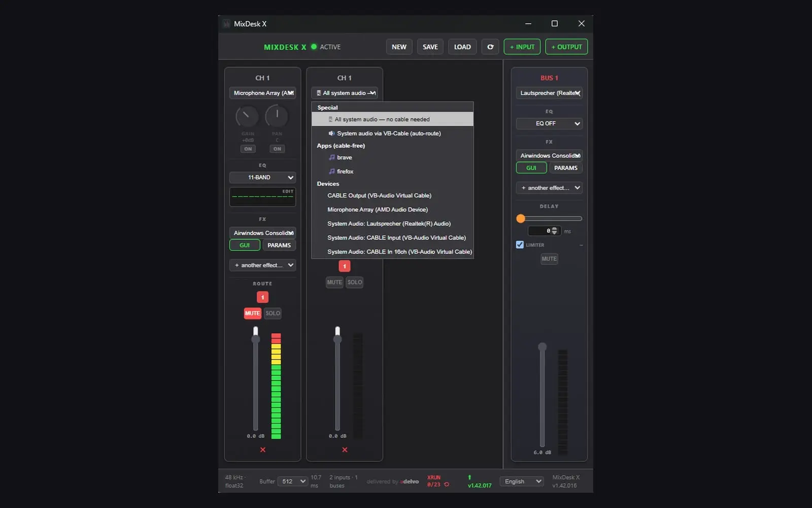Solo the system audio channel
This screenshot has height=508, width=812.
(355, 282)
